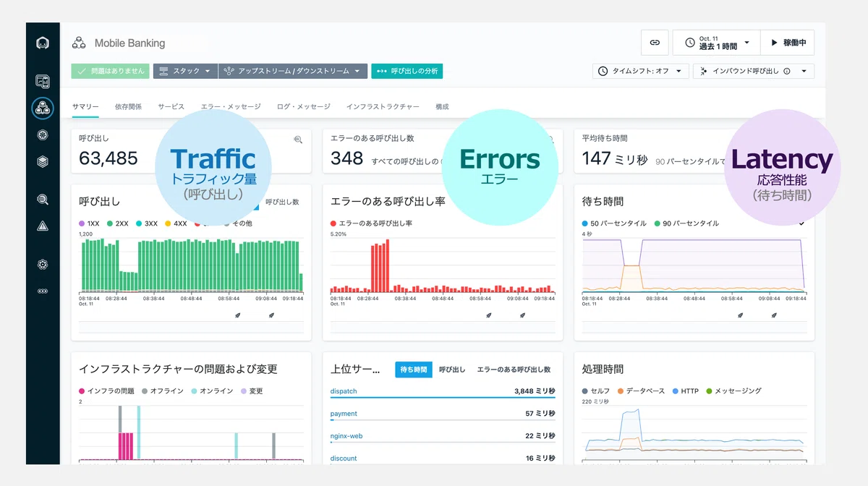
Task: Open the 構成 tab
Action: [442, 106]
